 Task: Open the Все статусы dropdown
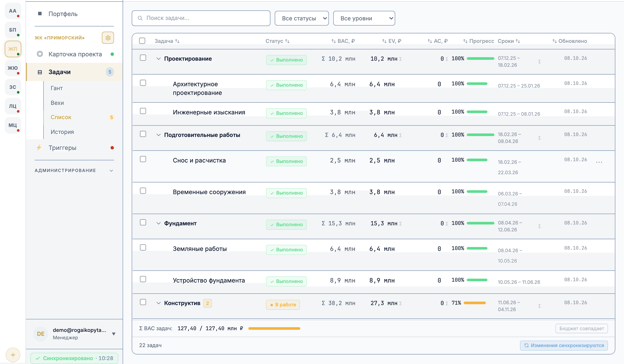pos(302,18)
